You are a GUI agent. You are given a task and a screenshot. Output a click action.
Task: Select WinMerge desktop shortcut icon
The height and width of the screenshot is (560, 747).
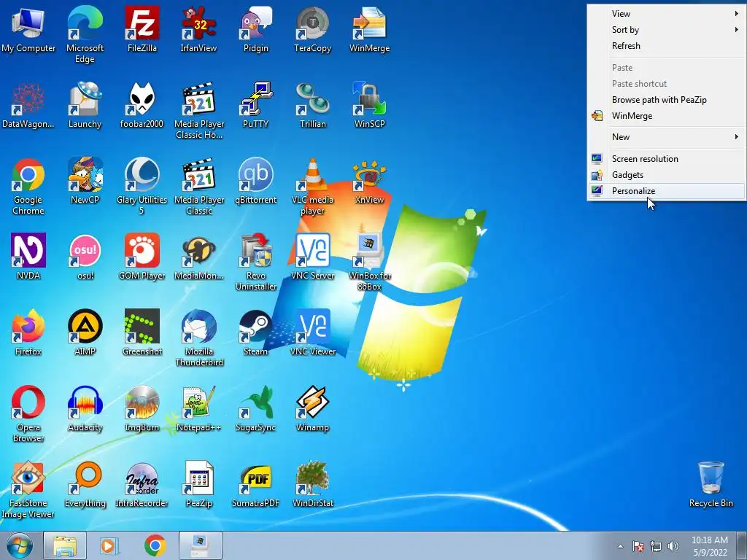pyautogui.click(x=369, y=29)
